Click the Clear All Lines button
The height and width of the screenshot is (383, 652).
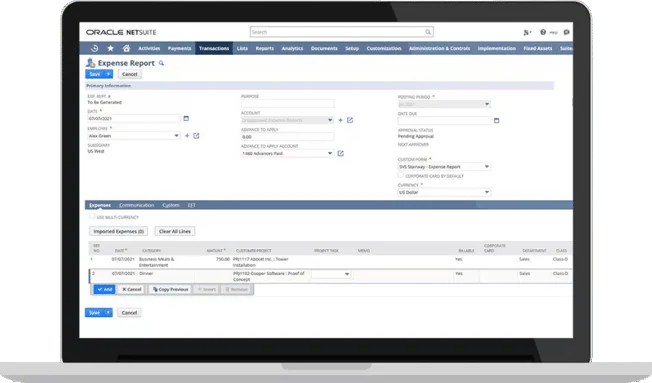(175, 231)
